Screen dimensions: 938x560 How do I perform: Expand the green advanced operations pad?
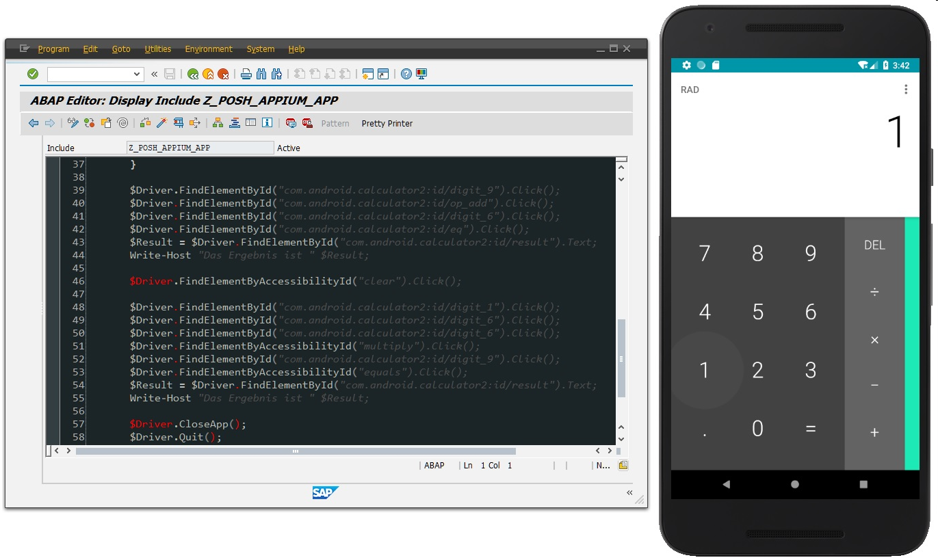click(912, 344)
